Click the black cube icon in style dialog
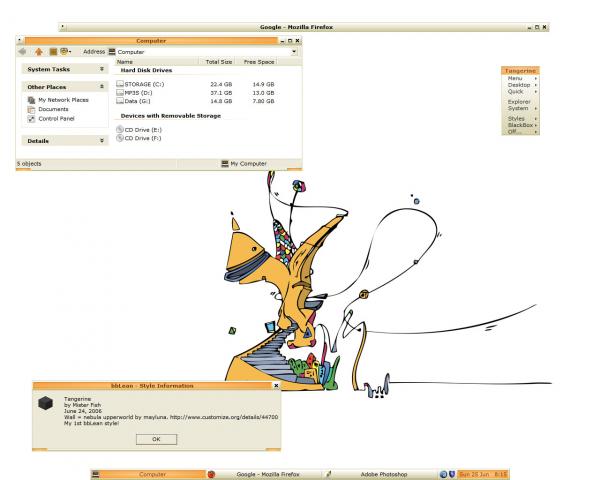The height and width of the screenshot is (480, 600). click(x=46, y=403)
